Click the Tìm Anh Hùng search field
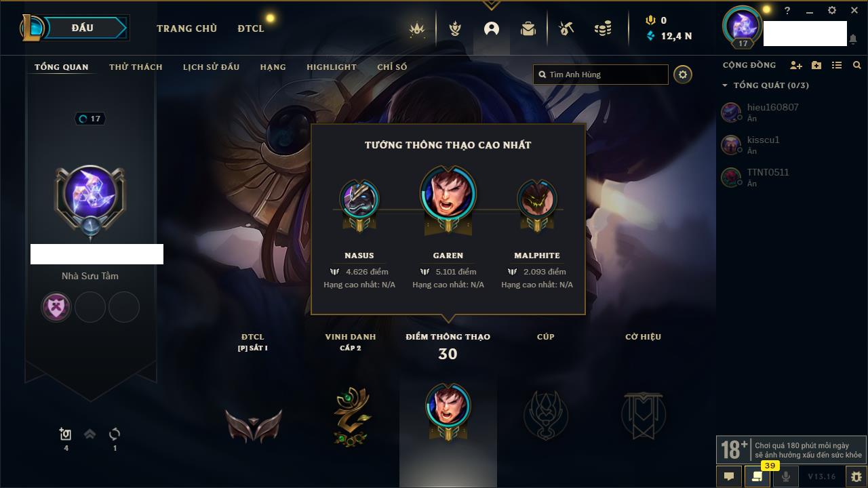This screenshot has height=488, width=868. [601, 75]
